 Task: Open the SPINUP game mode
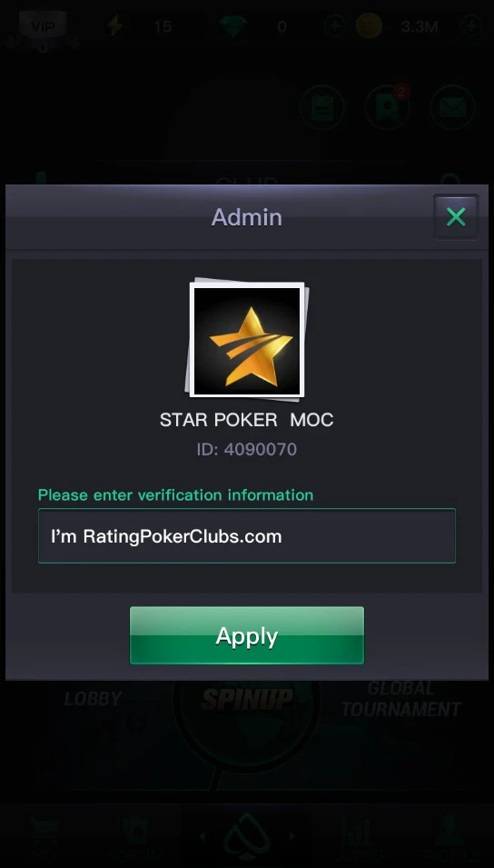[247, 699]
